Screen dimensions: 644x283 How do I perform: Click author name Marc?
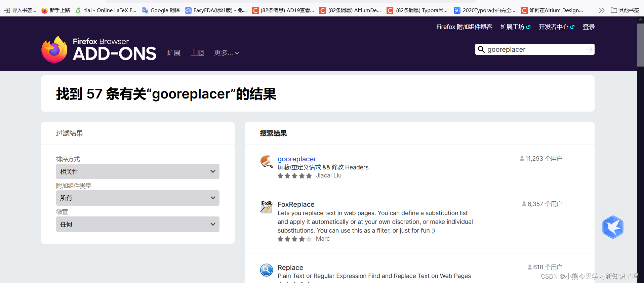click(323, 239)
